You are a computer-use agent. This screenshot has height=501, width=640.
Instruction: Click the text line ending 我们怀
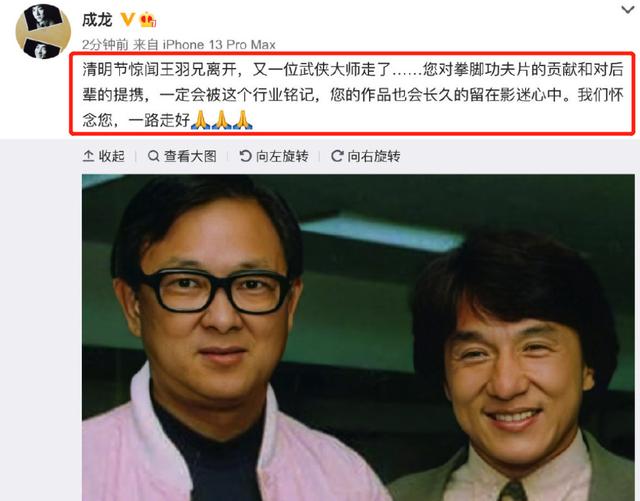pos(353,95)
